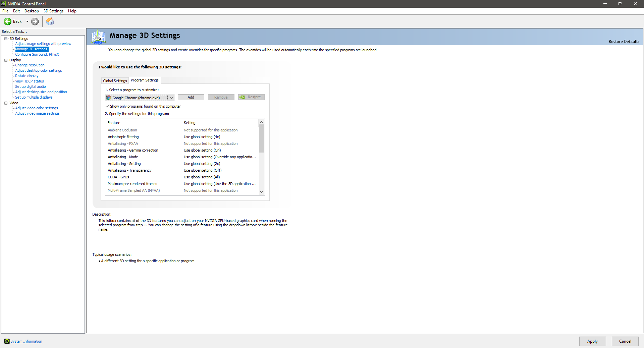Uncheck Show only programs found on this computer
Screen dimensions: 644x348
pos(107,106)
